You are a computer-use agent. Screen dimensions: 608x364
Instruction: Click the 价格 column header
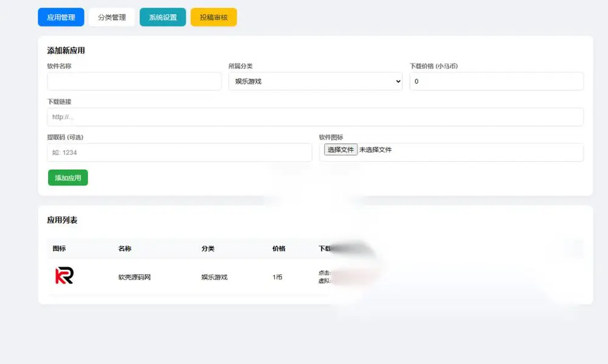pyautogui.click(x=279, y=249)
